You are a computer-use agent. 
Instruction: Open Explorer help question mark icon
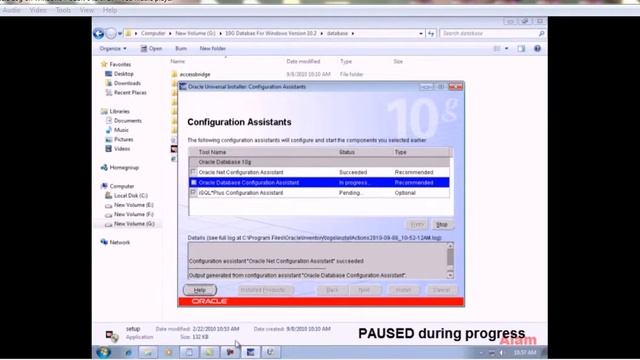[538, 49]
